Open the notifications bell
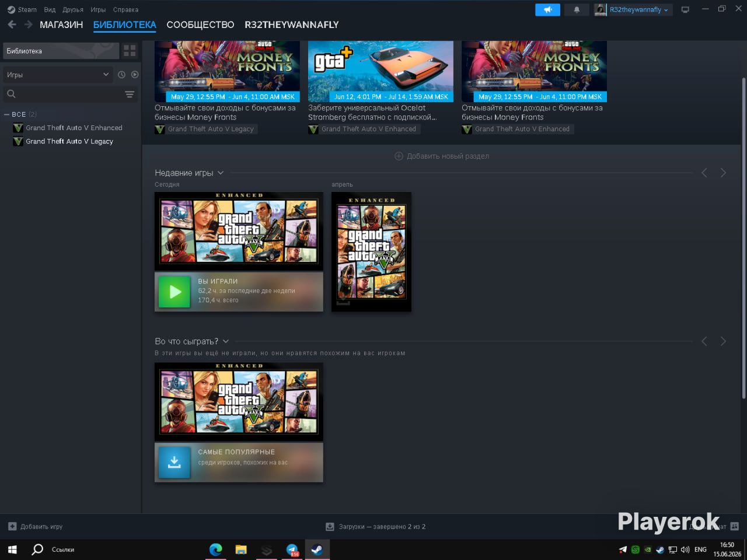This screenshot has height=560, width=747. (577, 10)
